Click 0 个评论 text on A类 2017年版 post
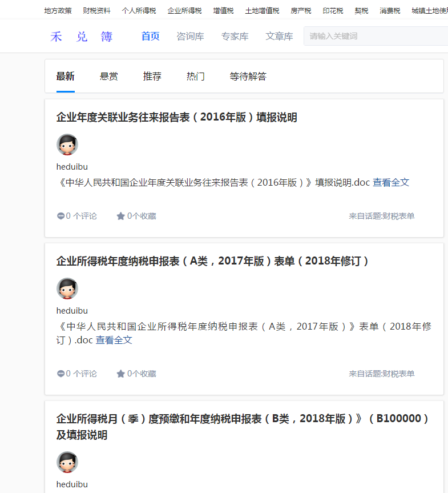 point(82,374)
